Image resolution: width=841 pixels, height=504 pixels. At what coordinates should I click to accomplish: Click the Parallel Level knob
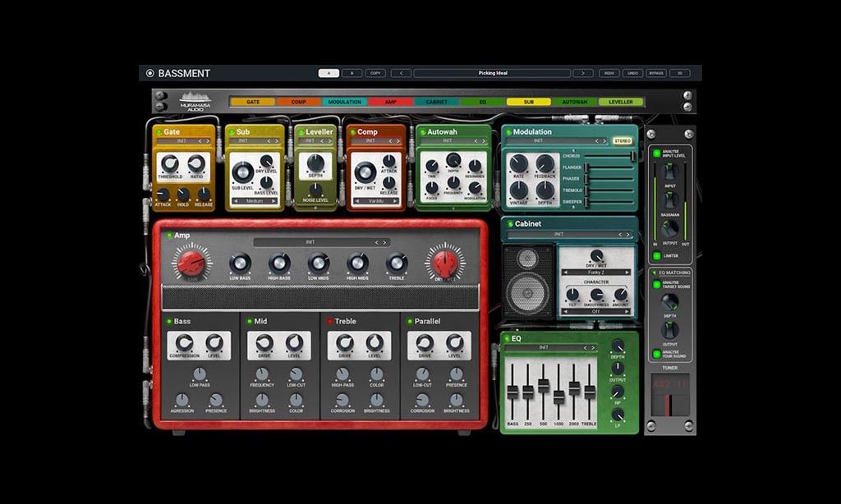pyautogui.click(x=455, y=342)
